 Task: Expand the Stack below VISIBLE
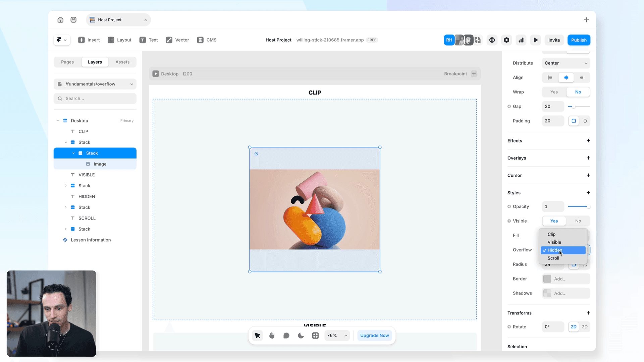pyautogui.click(x=66, y=186)
